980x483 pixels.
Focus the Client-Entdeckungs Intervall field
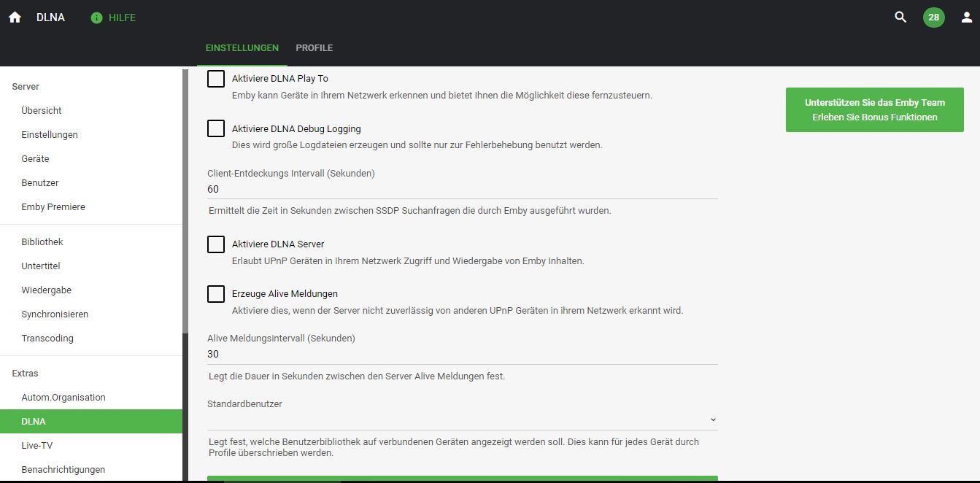pyautogui.click(x=463, y=189)
